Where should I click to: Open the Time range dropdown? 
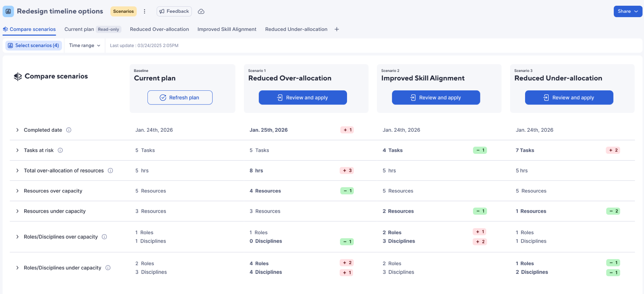coord(85,45)
